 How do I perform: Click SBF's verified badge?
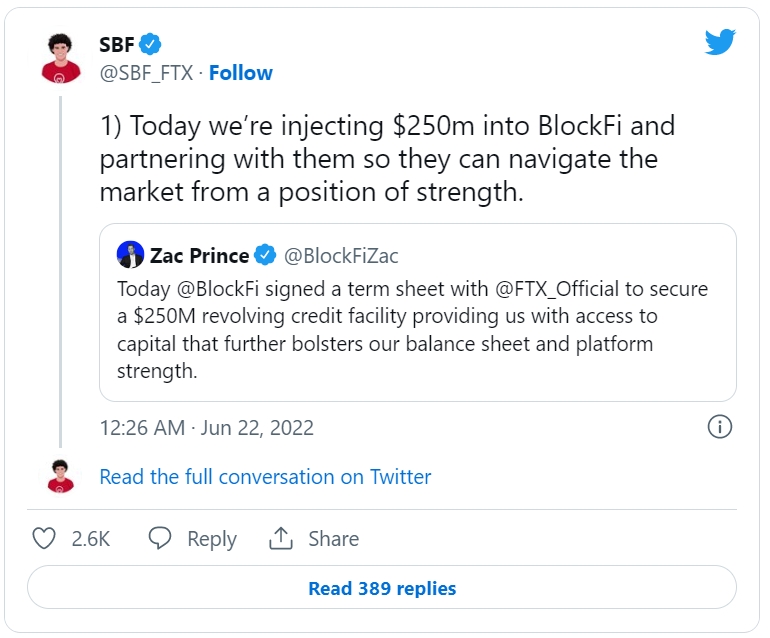point(151,44)
